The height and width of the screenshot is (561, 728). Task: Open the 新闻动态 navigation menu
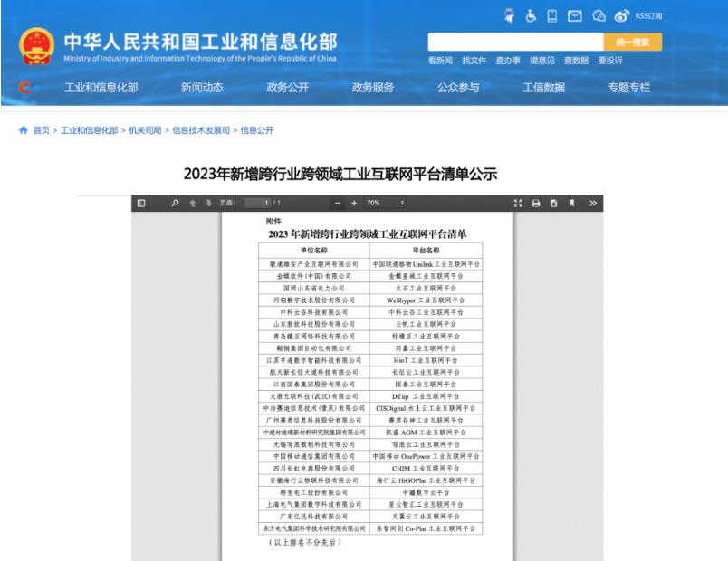click(x=202, y=87)
